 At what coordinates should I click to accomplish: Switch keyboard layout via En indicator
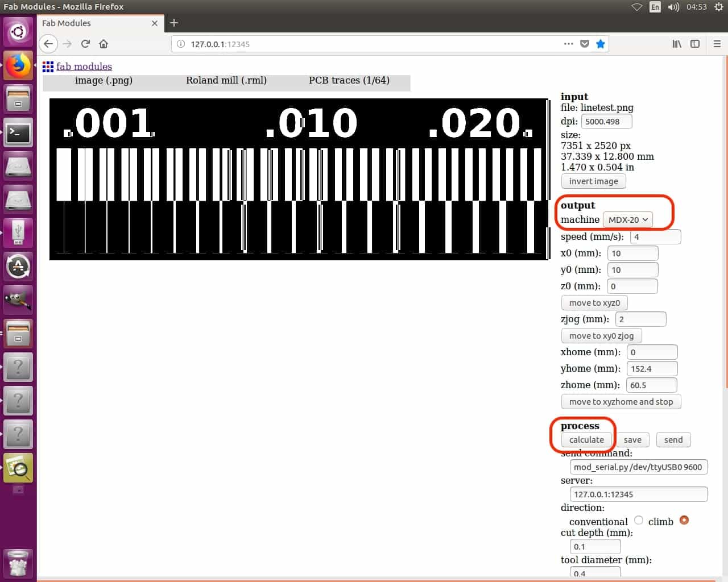(x=655, y=7)
